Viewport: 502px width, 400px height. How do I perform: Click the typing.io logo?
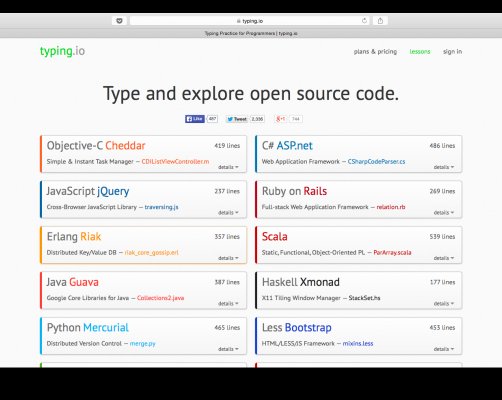point(62,51)
